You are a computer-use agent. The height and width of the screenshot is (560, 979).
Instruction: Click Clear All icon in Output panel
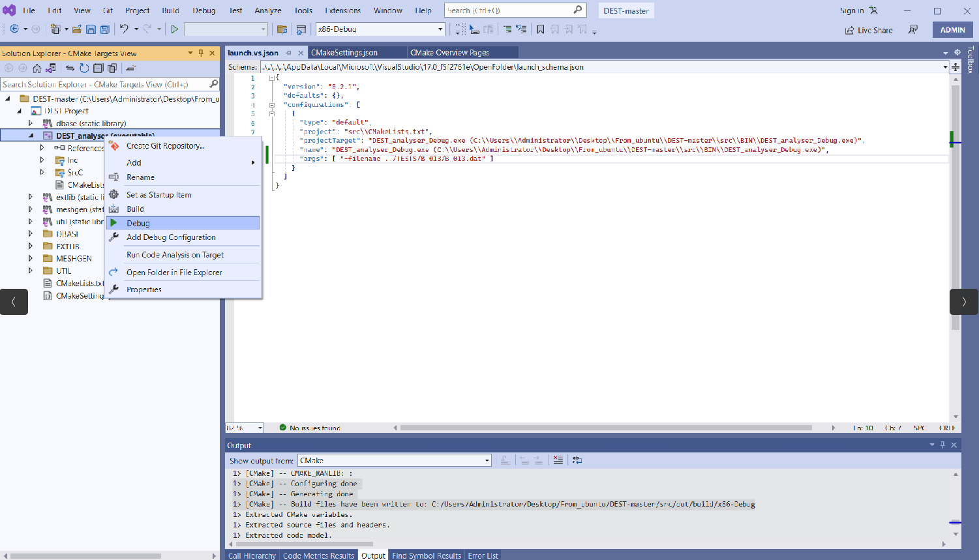click(558, 460)
